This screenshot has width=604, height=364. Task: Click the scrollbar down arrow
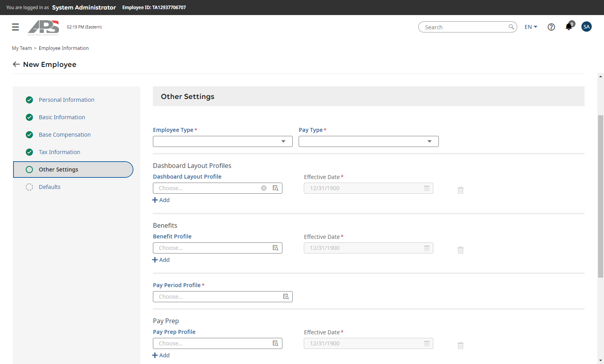(600, 360)
